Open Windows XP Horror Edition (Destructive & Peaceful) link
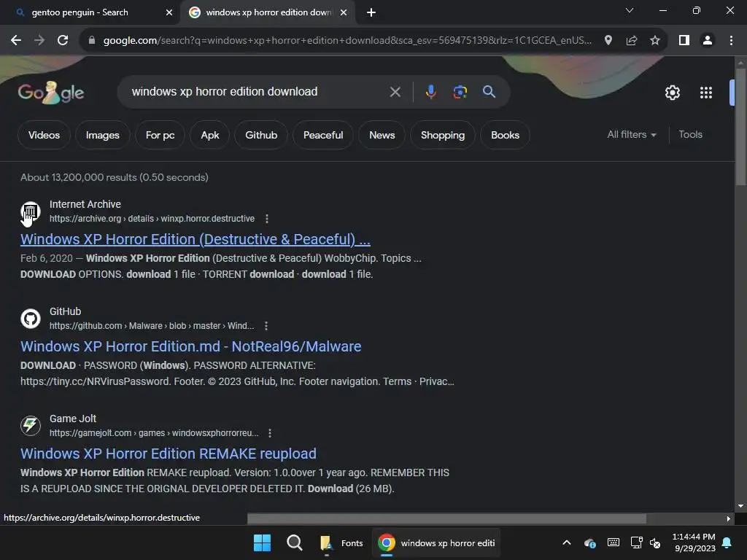Screen dimensions: 747x560 pos(196,239)
